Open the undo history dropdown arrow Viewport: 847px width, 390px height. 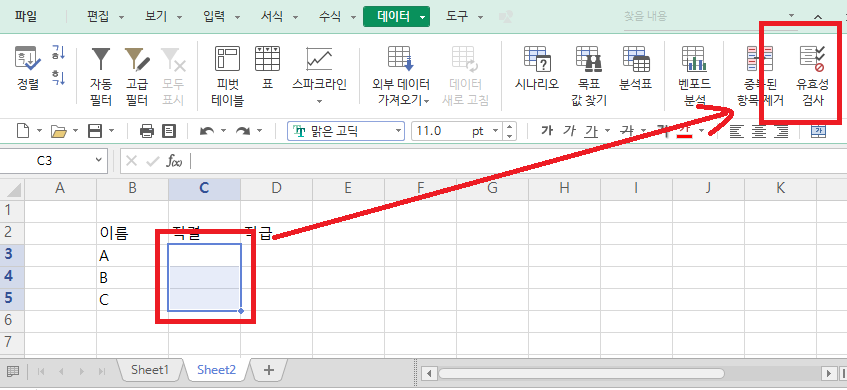coord(223,131)
